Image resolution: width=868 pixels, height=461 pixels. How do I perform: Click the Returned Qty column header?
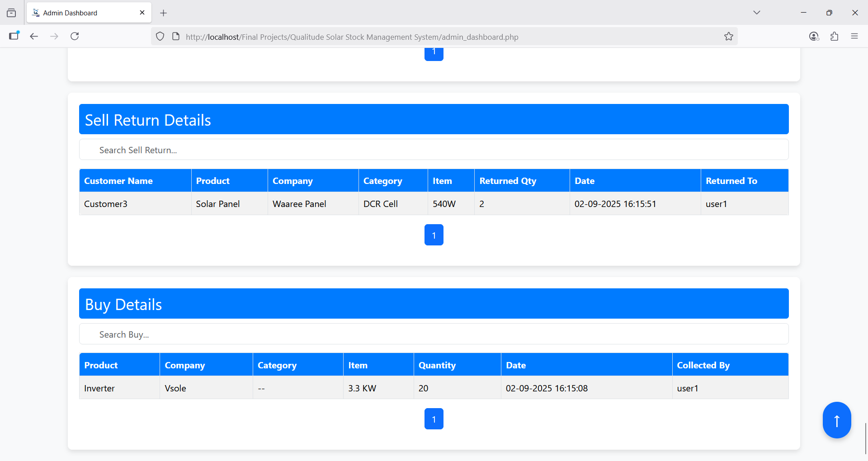click(508, 181)
